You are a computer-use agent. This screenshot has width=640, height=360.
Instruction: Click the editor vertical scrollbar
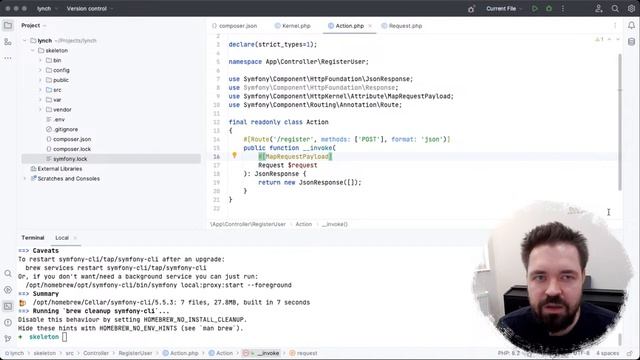[620, 122]
